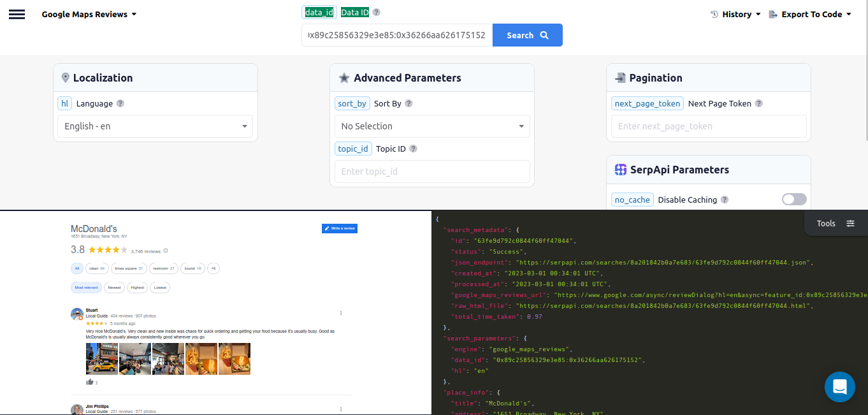Viewport: 868px width, 415px height.
Task: Open the third review photo of diners
Action: coord(168,359)
